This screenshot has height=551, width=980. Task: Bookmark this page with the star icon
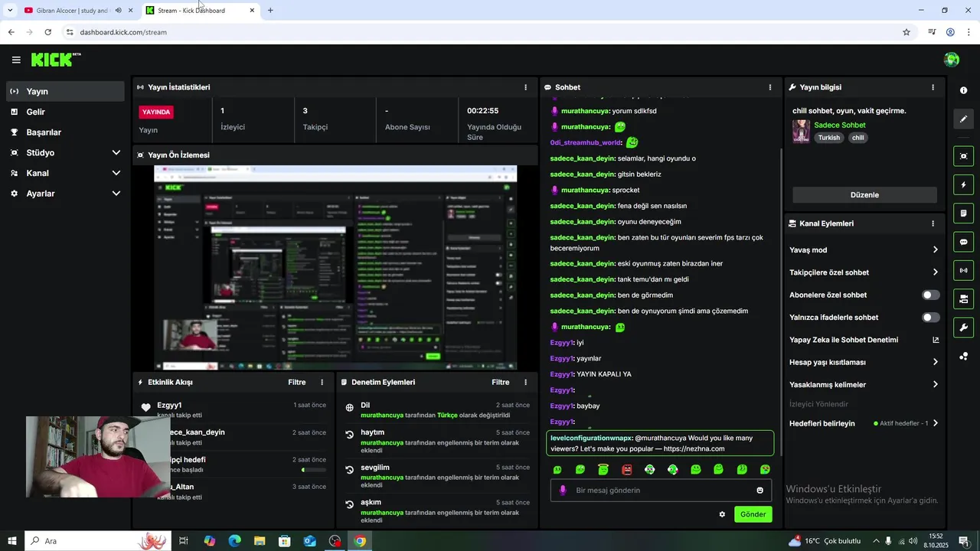pos(906,32)
